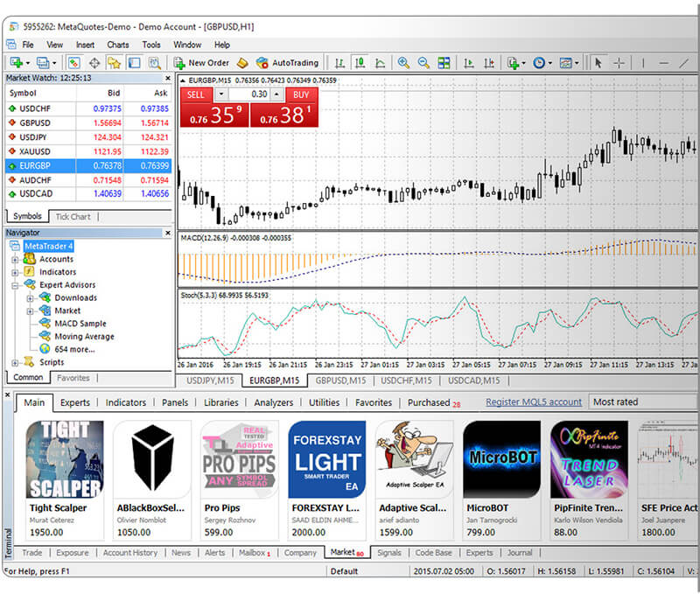This screenshot has width=700, height=594.
Task: Open the Tools menu
Action: click(151, 45)
